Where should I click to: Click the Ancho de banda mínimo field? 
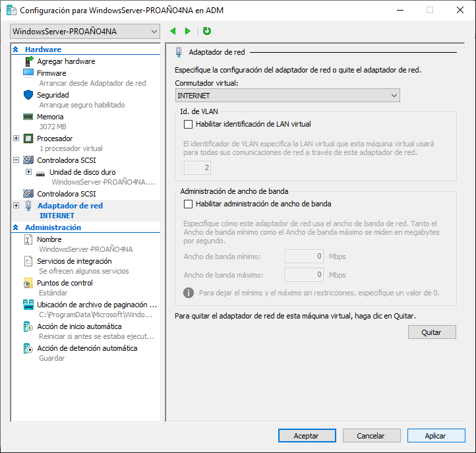(304, 257)
